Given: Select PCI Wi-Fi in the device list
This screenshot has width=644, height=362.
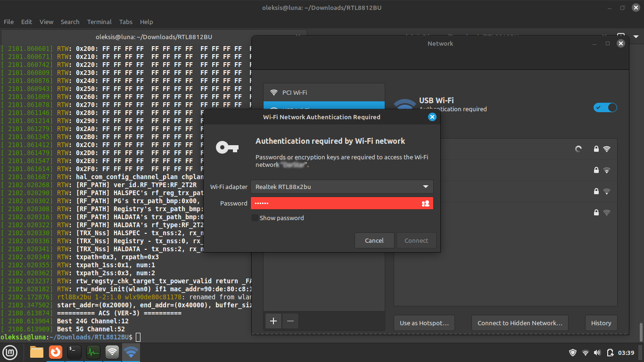Looking at the screenshot, I should (x=324, y=92).
